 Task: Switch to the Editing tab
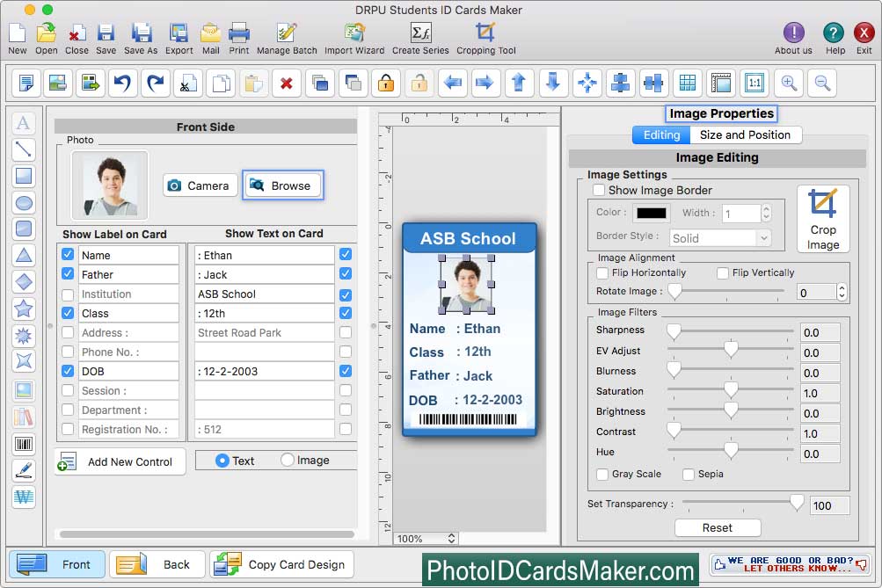pyautogui.click(x=661, y=134)
